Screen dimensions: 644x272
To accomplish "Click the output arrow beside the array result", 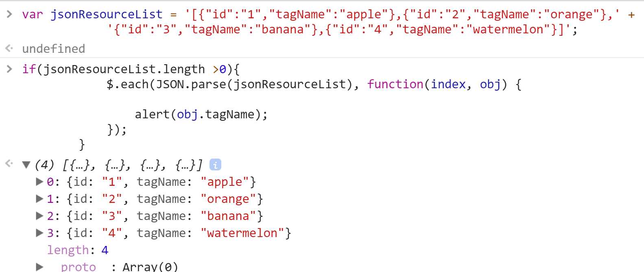I will [x=9, y=163].
